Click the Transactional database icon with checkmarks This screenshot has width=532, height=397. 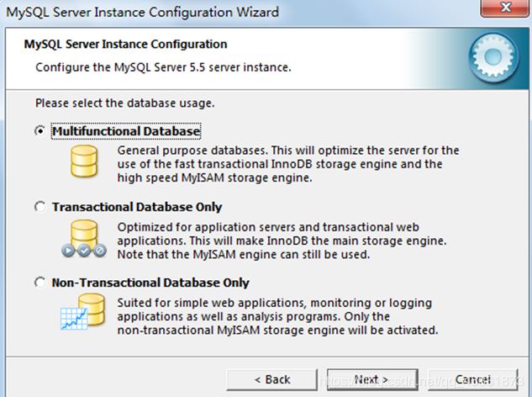[x=82, y=238]
